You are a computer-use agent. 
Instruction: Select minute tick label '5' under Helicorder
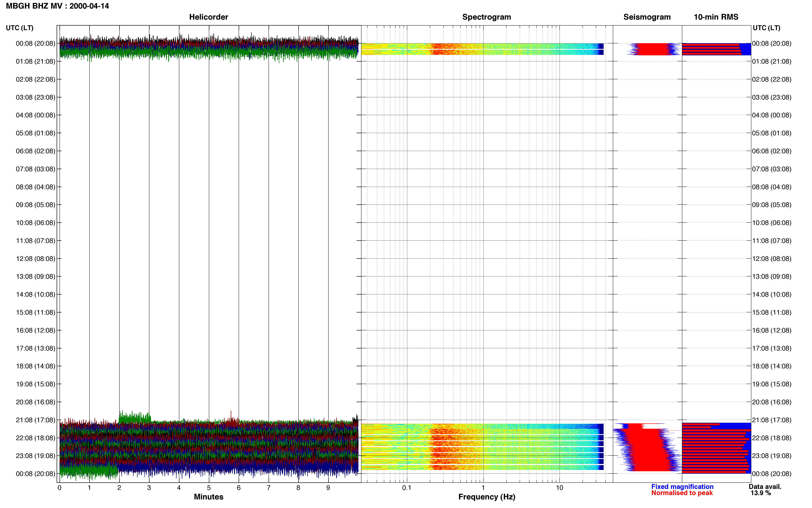point(209,488)
